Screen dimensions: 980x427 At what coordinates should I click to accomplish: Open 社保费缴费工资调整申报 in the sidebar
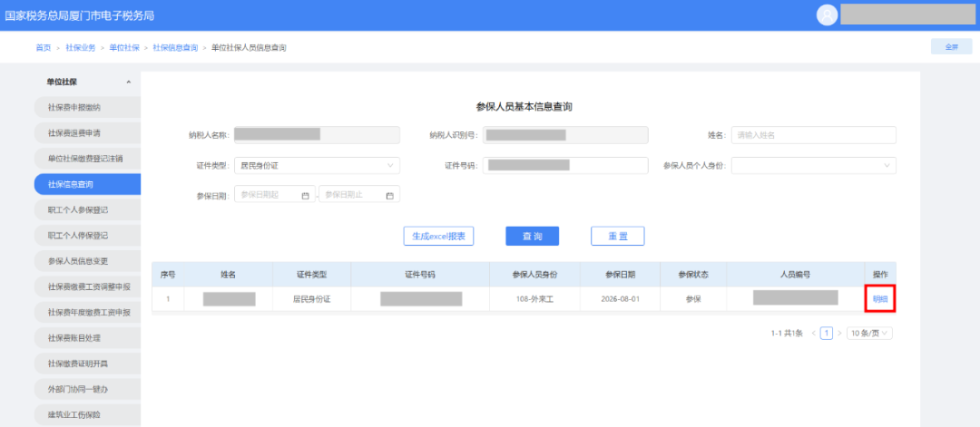point(87,286)
